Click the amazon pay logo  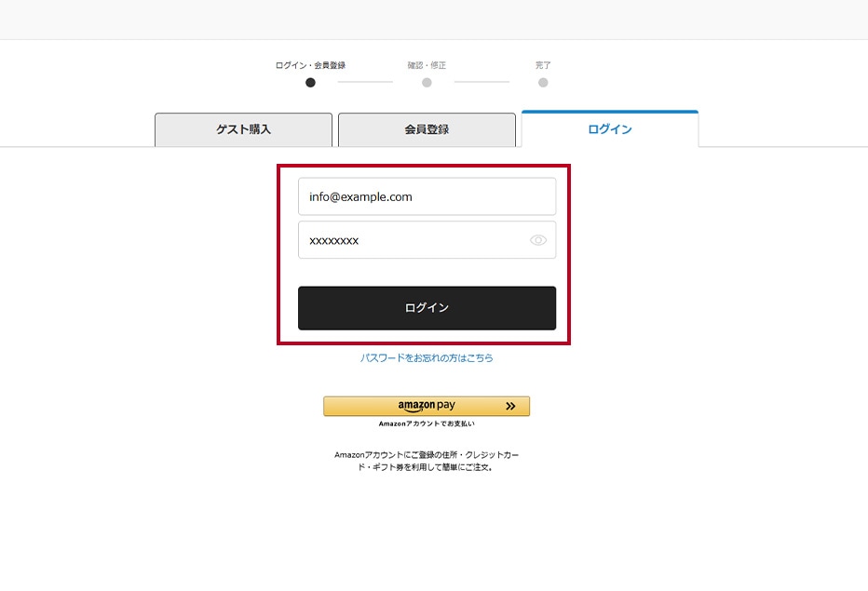[427, 406]
